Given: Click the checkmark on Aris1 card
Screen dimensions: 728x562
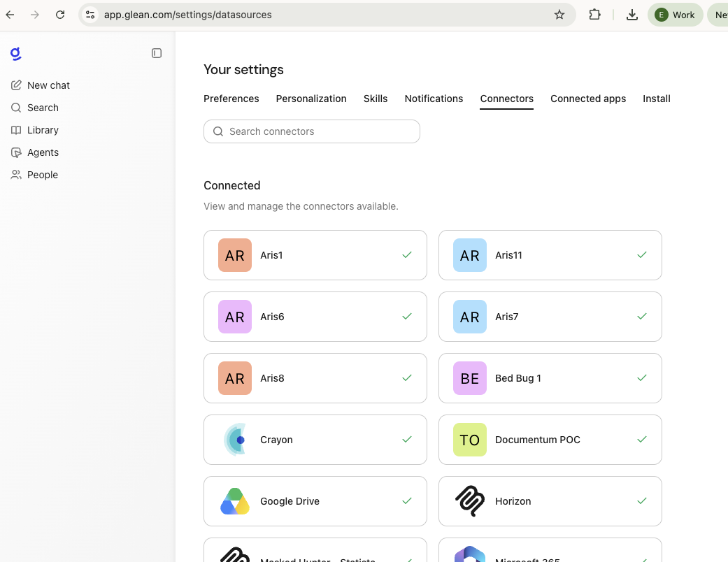Looking at the screenshot, I should pyautogui.click(x=407, y=254).
